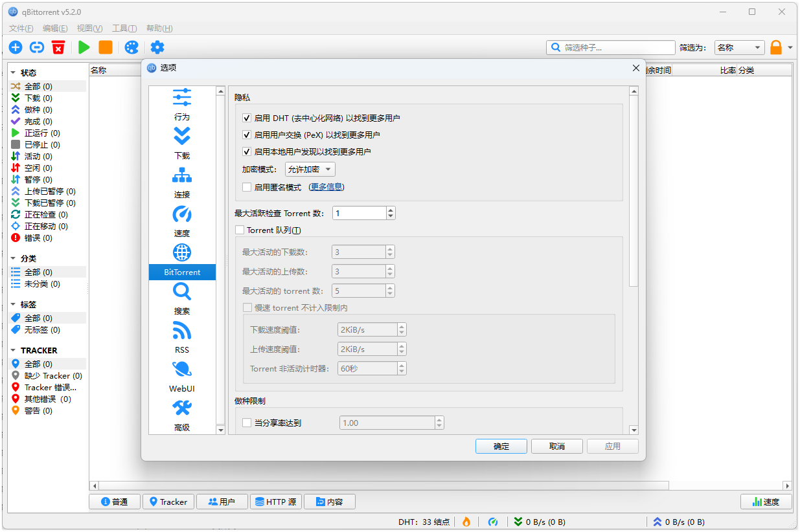Decrease 最大活跃检查 Torrent 数 stepper
The height and width of the screenshot is (532, 800).
pyautogui.click(x=391, y=216)
